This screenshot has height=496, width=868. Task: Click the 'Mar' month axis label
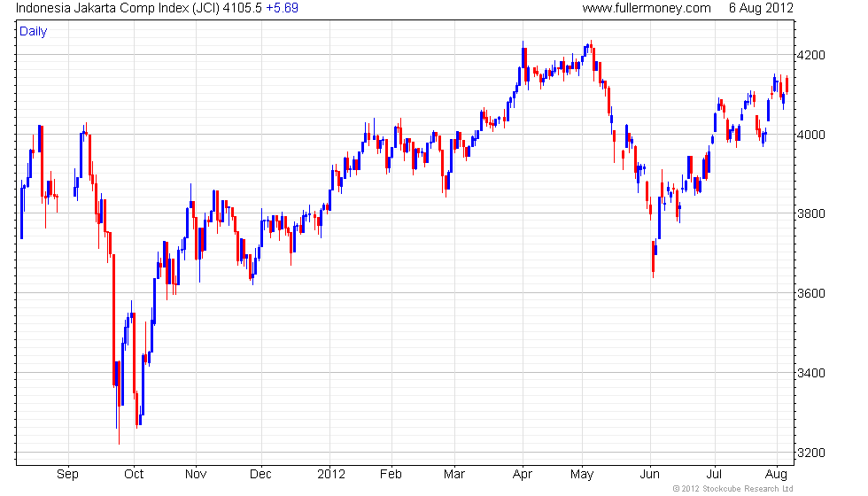pos(453,475)
